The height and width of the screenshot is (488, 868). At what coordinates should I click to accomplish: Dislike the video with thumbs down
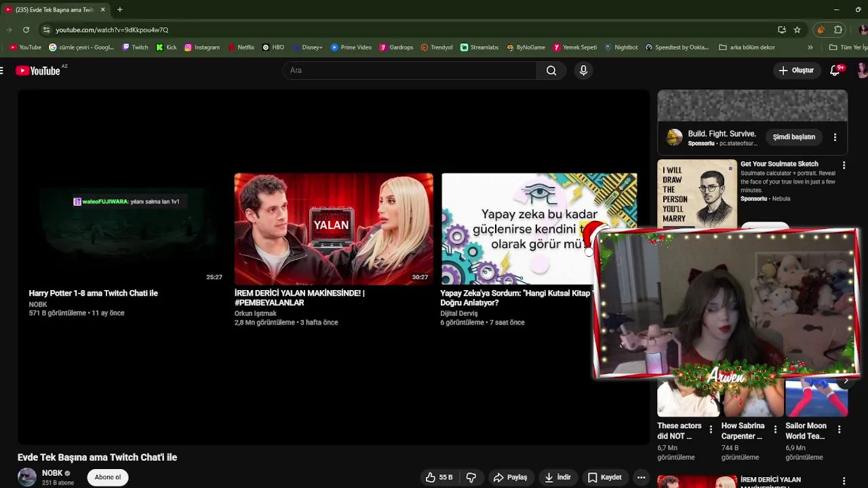pos(471,477)
